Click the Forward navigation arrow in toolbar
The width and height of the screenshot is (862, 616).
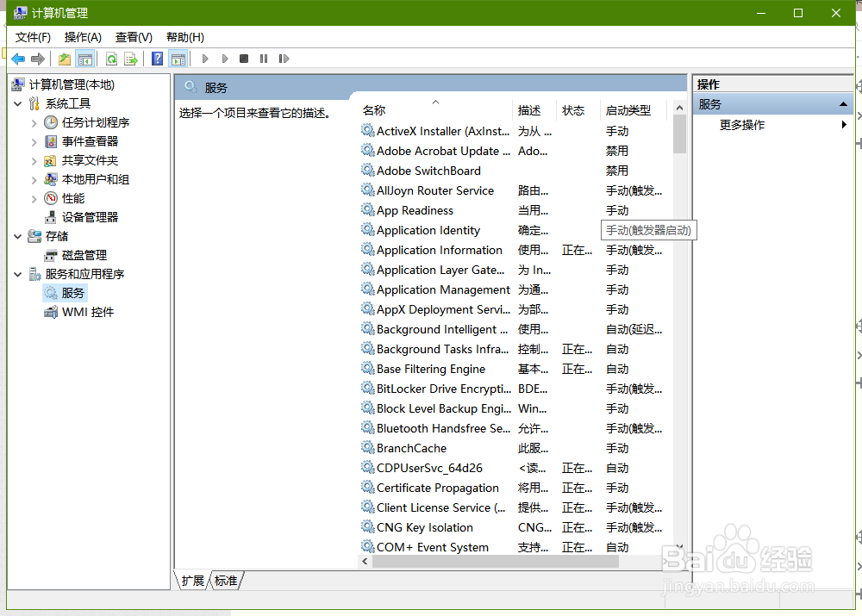point(37,58)
